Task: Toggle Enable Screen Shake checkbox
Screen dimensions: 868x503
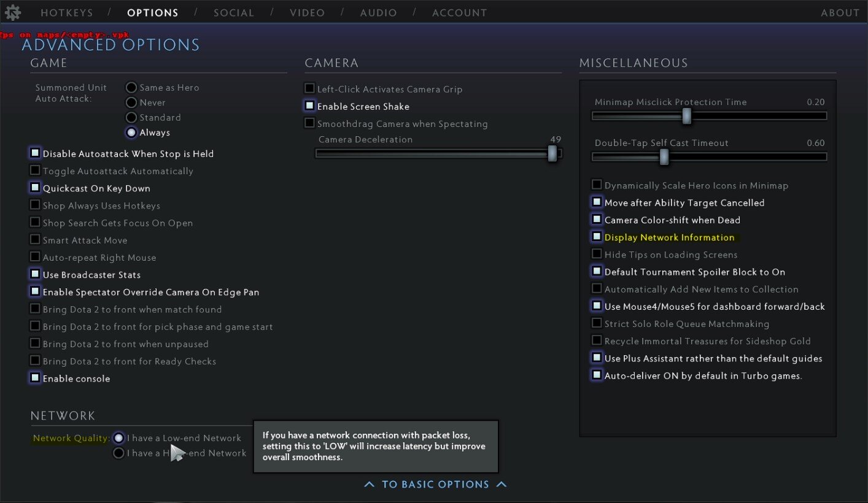Action: (310, 106)
